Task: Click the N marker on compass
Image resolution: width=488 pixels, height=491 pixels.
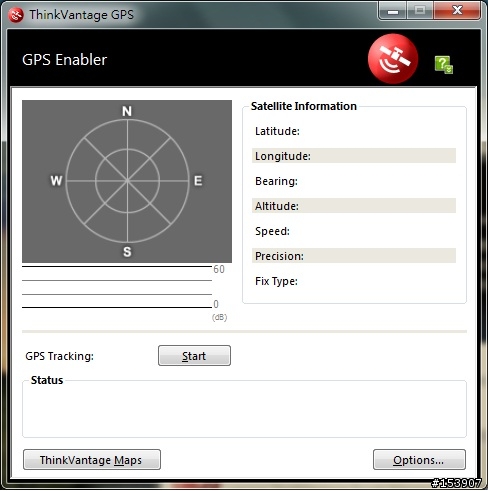Action: coord(127,111)
